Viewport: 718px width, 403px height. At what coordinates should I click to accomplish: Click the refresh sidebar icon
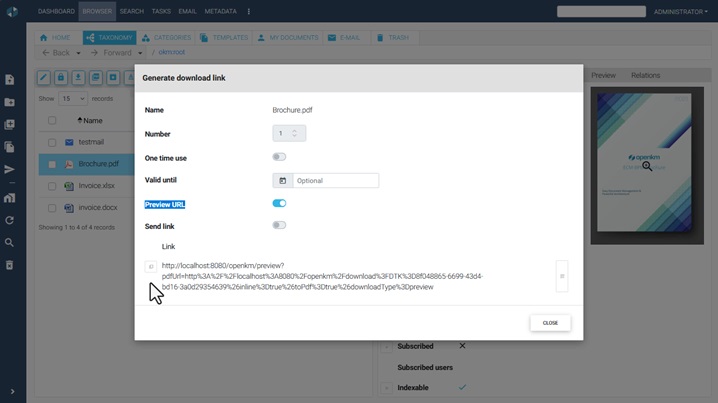click(10, 220)
